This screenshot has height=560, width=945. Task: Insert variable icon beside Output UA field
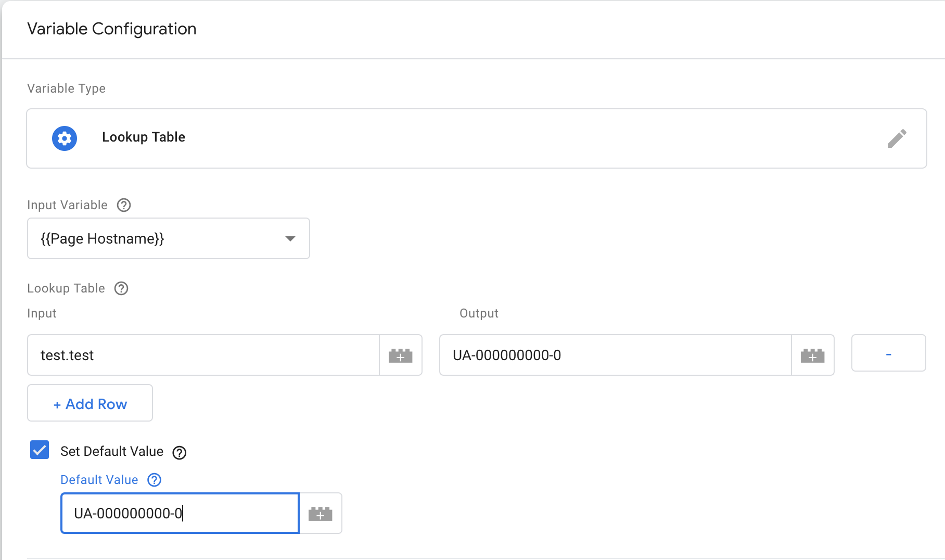[x=813, y=355]
